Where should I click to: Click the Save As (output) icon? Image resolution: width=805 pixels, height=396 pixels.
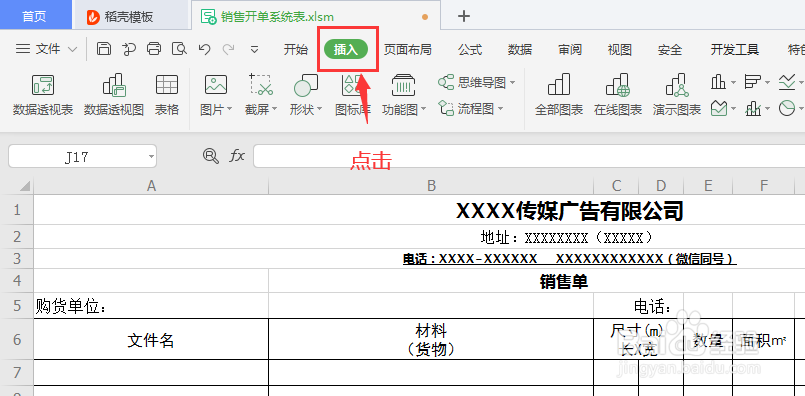[x=129, y=49]
